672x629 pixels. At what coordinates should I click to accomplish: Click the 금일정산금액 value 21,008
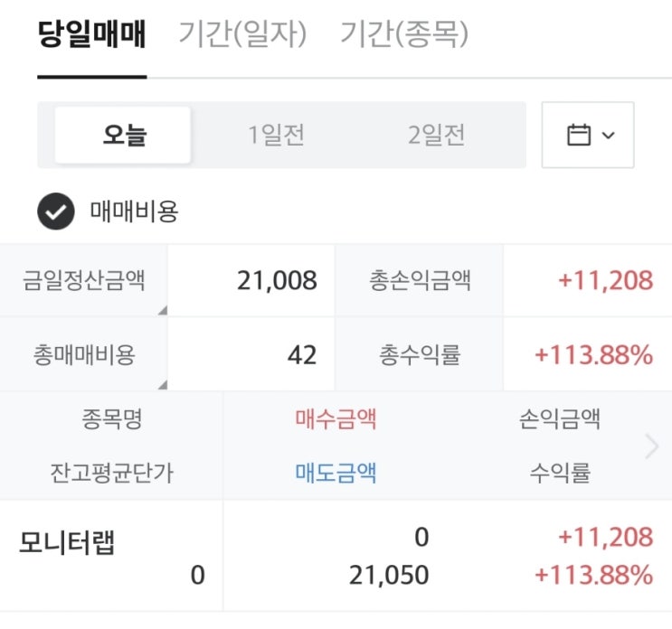(277, 280)
